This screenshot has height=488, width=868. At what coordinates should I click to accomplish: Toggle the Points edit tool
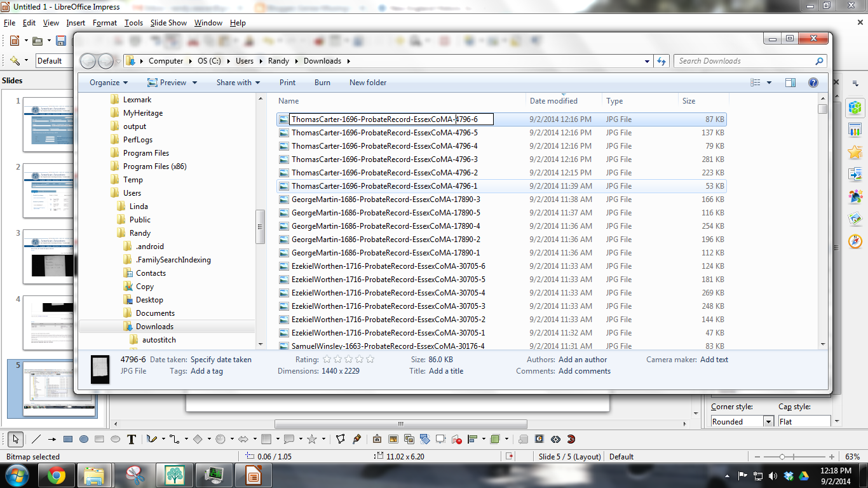[341, 438]
